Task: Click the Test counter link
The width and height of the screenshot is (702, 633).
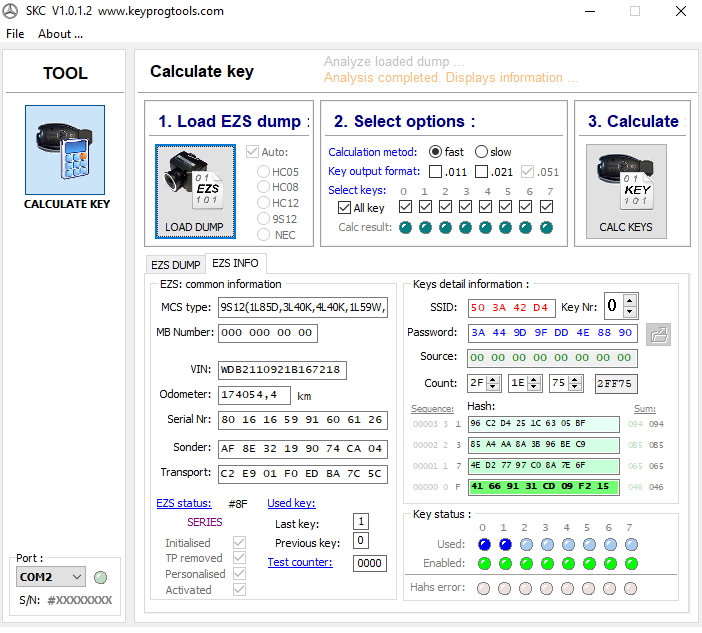Action: (299, 562)
